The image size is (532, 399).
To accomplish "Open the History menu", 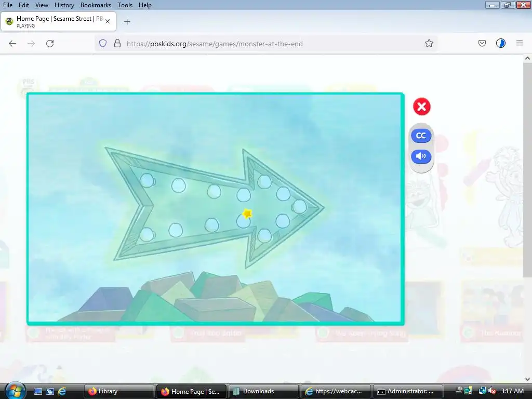I will [64, 5].
